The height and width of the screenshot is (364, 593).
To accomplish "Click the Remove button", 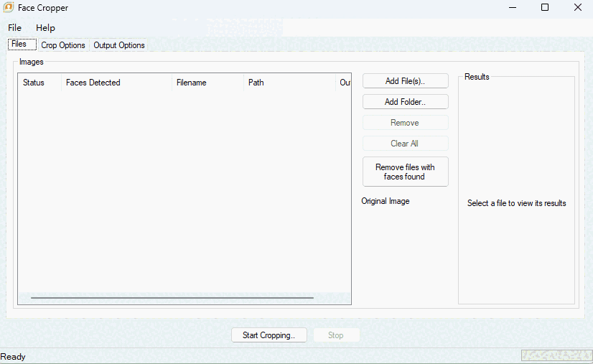I will point(406,123).
